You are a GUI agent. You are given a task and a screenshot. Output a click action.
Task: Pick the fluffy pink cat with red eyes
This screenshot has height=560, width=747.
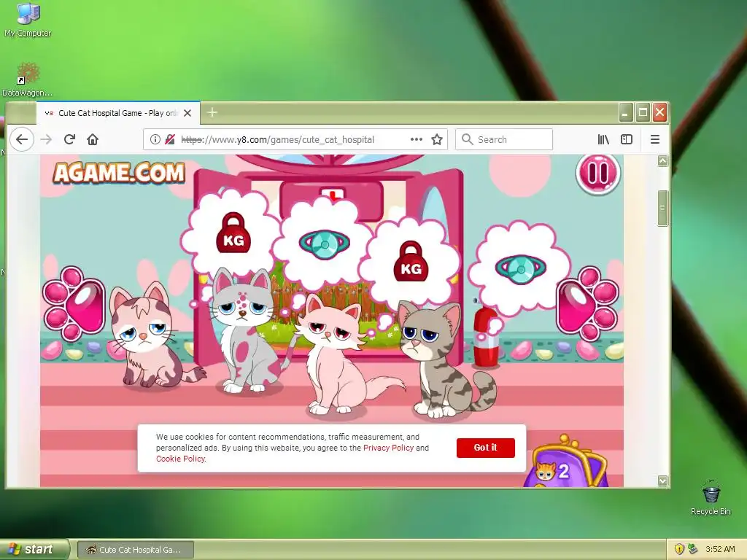click(x=339, y=355)
